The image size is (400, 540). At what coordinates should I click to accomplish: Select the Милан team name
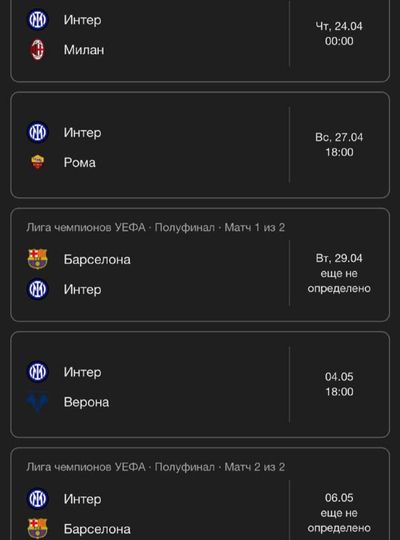tap(84, 50)
